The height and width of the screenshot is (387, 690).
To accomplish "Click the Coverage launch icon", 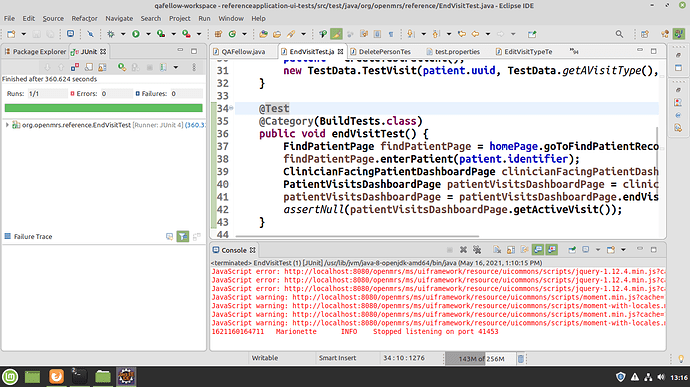I will [x=161, y=34].
